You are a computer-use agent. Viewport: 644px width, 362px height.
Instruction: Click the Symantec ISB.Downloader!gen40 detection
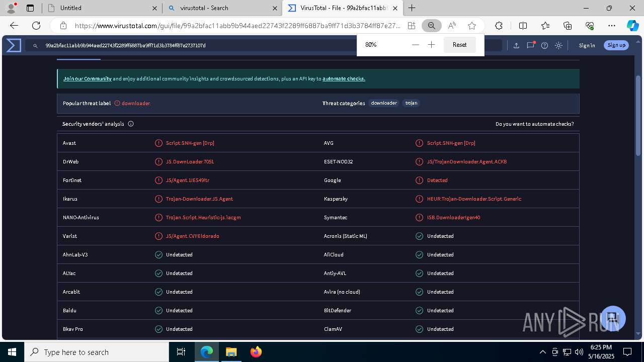click(x=453, y=217)
